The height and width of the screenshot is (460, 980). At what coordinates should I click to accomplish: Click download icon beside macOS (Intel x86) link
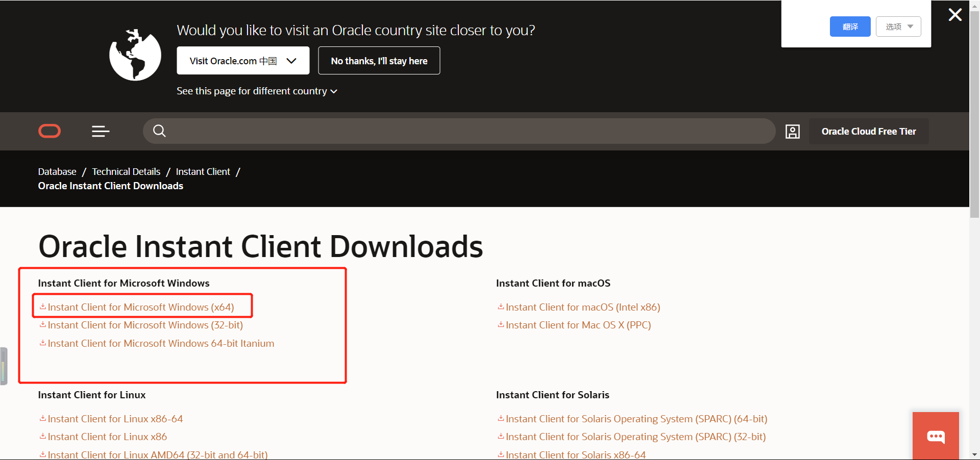501,307
